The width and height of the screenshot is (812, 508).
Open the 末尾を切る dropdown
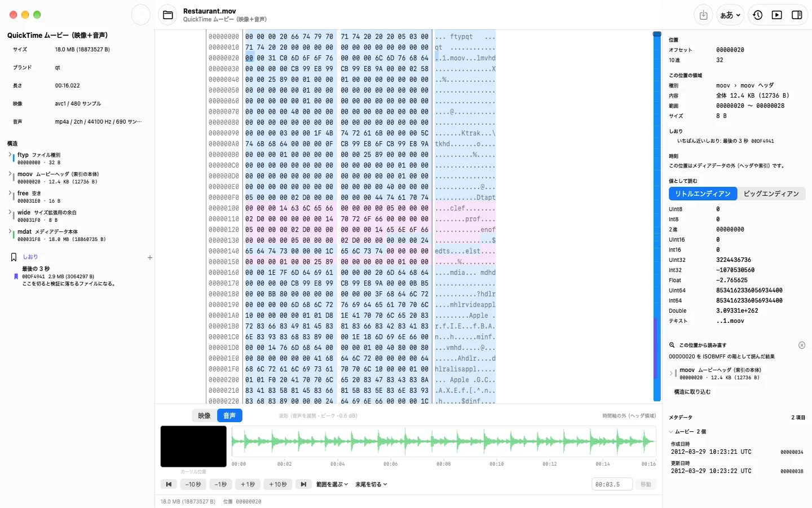pos(371,484)
